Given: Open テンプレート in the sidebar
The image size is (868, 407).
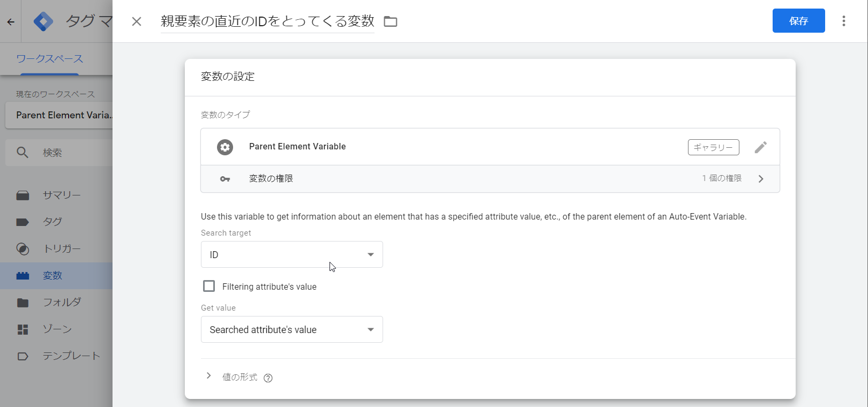Looking at the screenshot, I should [56, 356].
